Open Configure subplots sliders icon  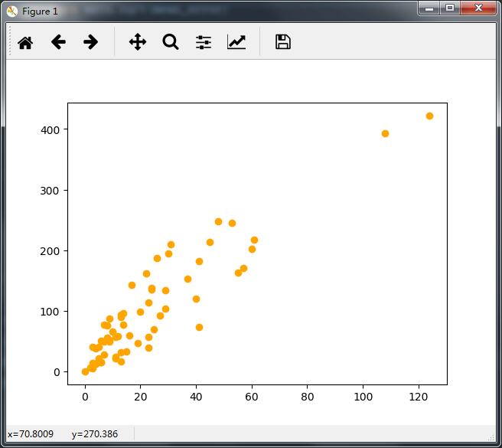pos(204,42)
